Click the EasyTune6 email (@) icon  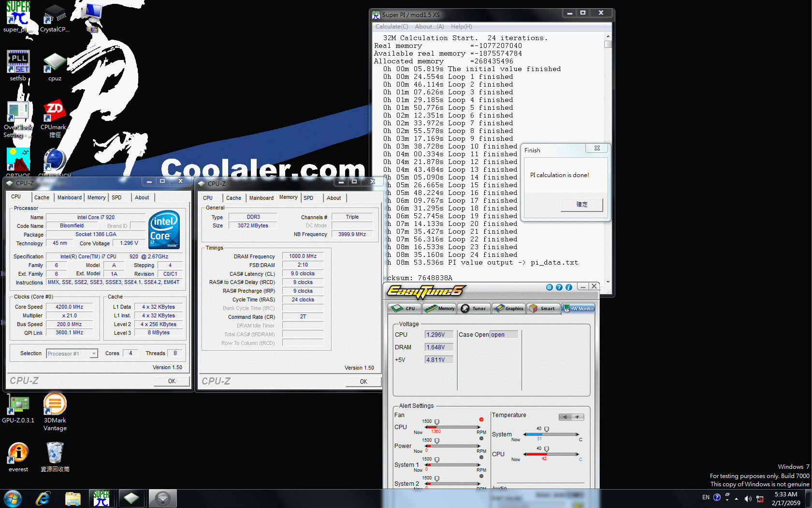point(549,287)
